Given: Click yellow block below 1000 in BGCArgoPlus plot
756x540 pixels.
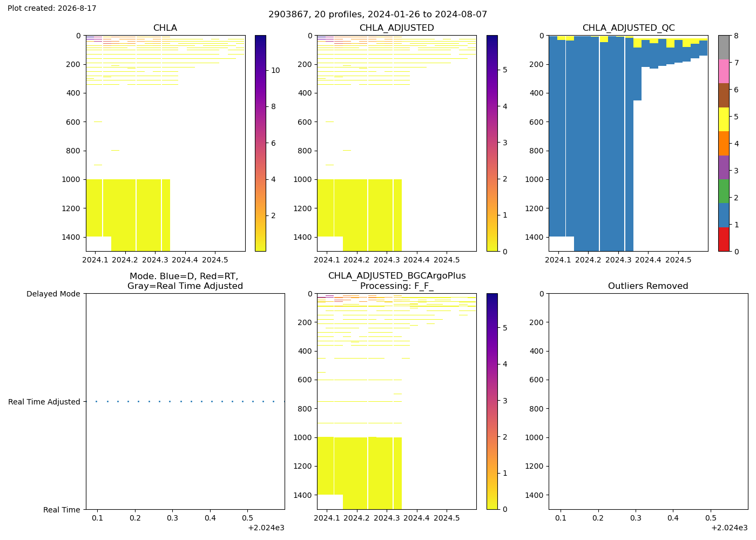Looking at the screenshot, I should click(359, 473).
